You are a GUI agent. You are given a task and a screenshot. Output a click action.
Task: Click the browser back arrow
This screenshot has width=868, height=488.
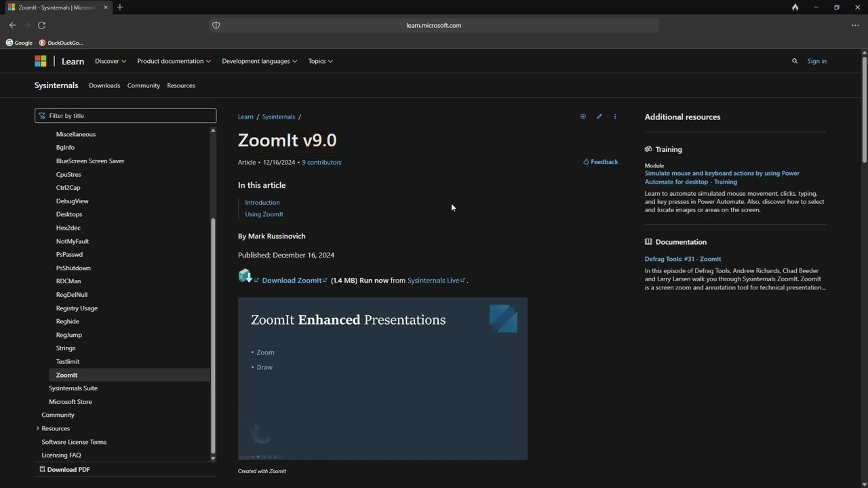12,25
